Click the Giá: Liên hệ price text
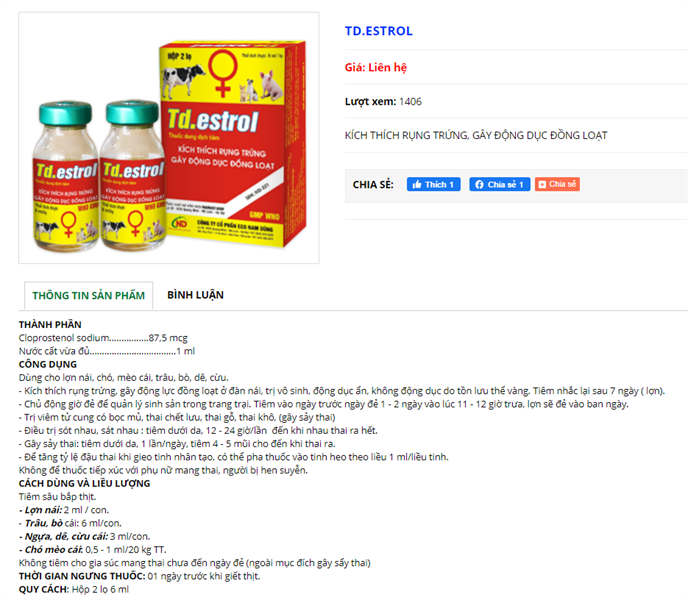688x600 pixels. coord(376,67)
